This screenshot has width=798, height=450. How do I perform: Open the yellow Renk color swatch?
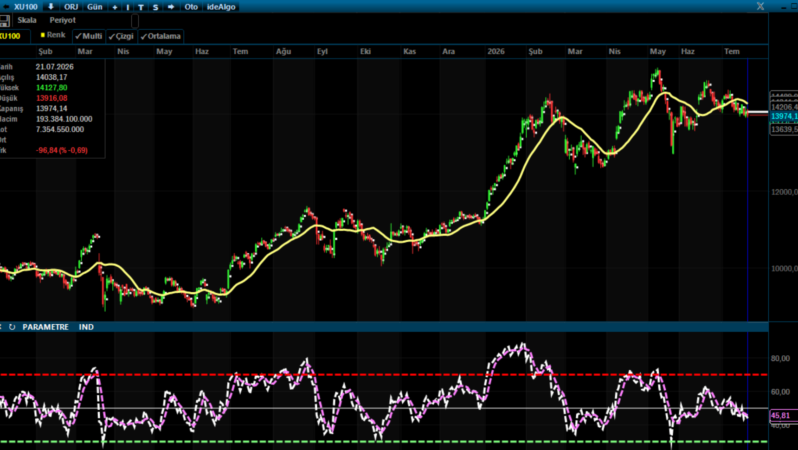click(x=43, y=35)
